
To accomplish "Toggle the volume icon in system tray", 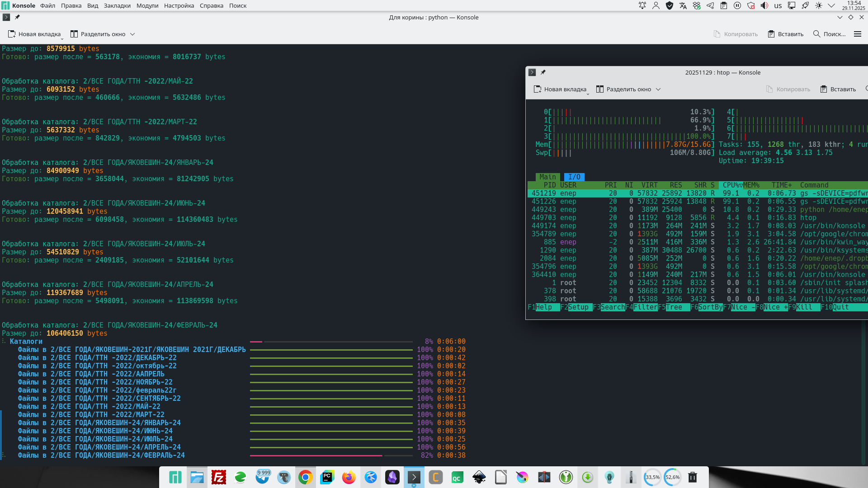I will click(764, 5).
